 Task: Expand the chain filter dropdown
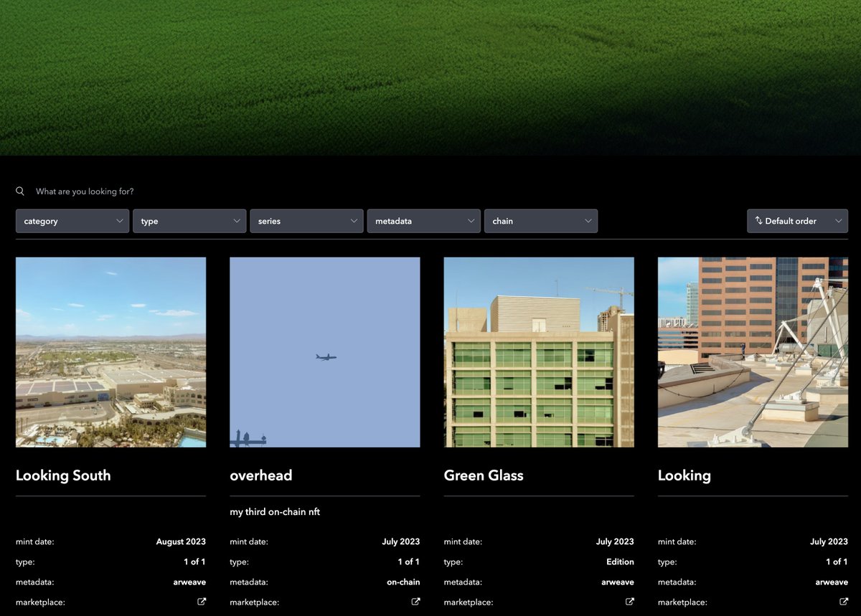point(541,221)
